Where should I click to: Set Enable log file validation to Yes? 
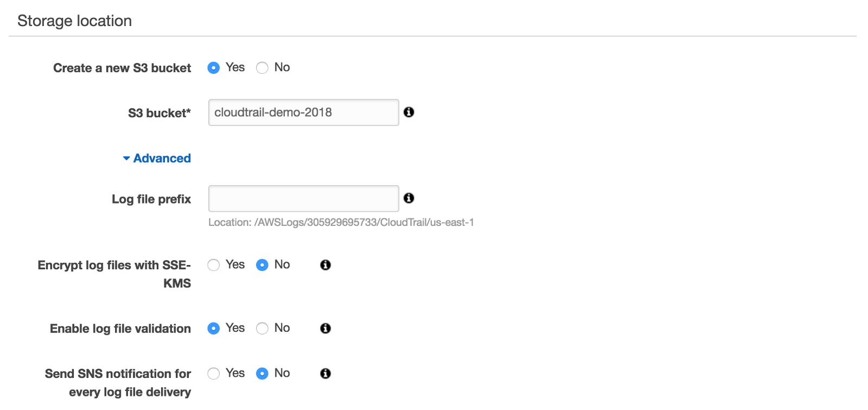pos(214,329)
